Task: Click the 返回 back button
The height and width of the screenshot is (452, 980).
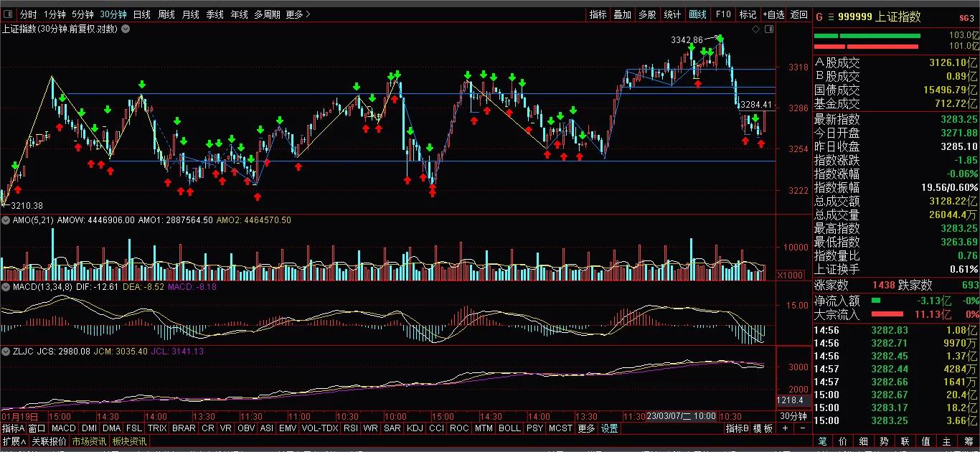Action: (798, 14)
